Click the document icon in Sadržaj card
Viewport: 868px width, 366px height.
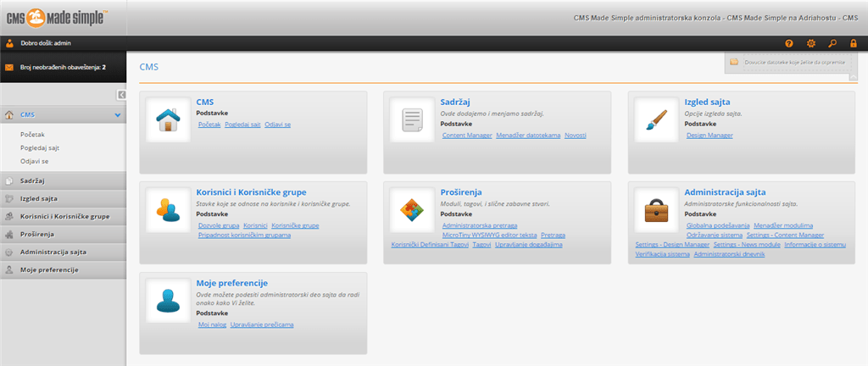(412, 120)
